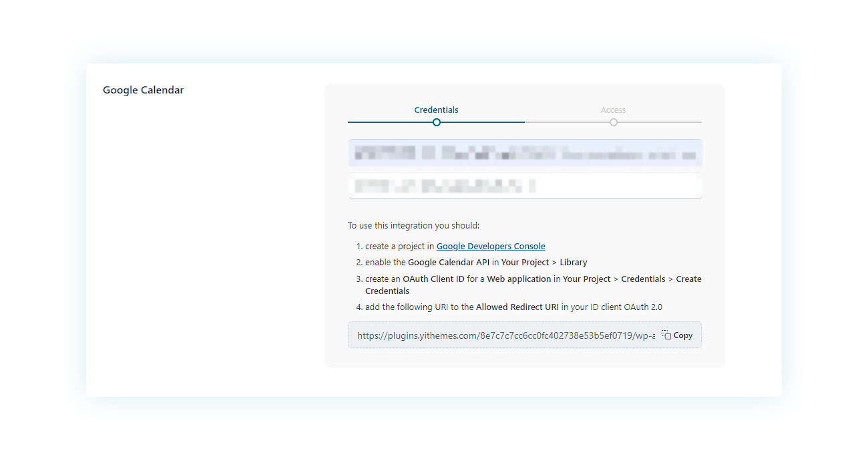Switch to the Access step tab
Screen dimensions: 868x467
coord(613,110)
